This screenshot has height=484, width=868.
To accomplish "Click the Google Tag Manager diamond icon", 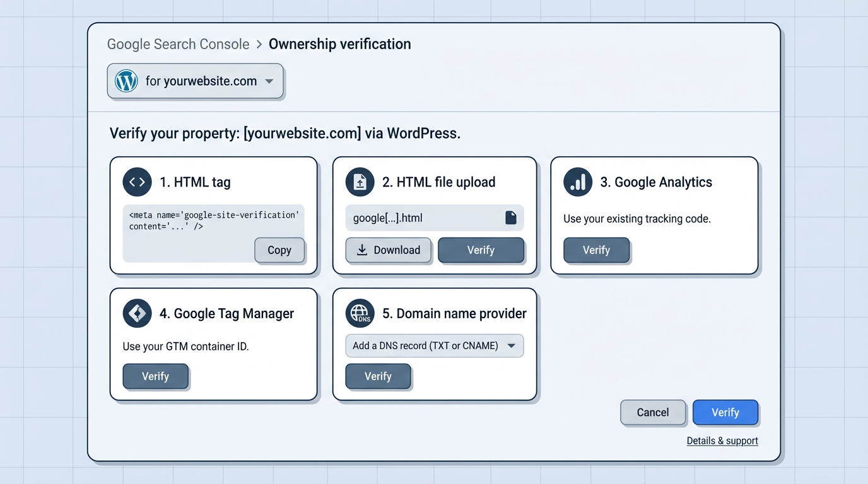I will [x=137, y=313].
